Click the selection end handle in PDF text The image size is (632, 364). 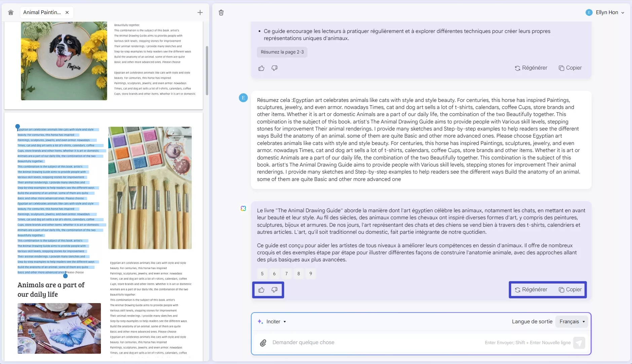66,276
